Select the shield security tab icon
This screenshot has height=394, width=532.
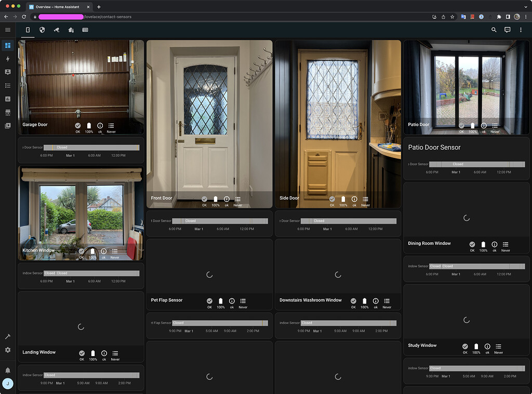coord(42,30)
